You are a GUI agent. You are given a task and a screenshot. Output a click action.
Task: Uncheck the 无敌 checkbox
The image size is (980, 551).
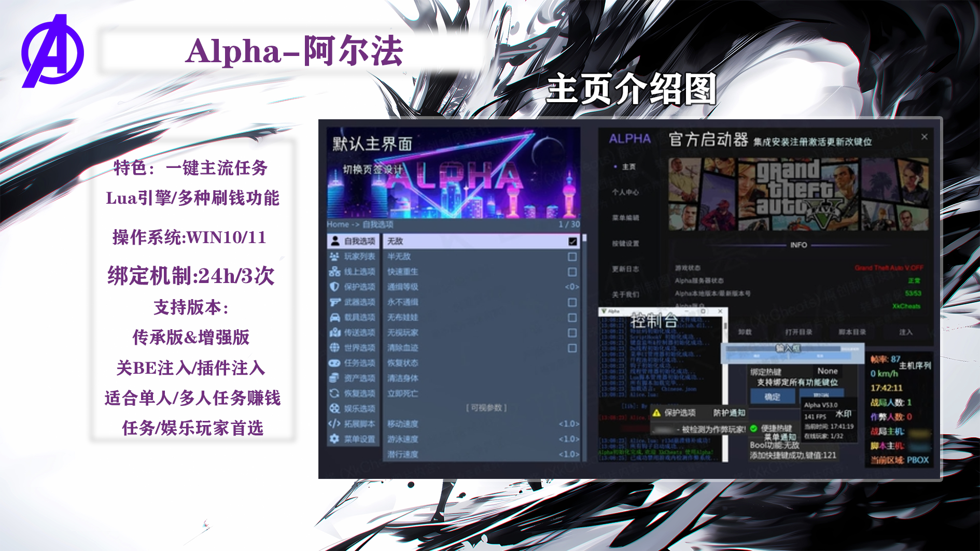coord(572,242)
